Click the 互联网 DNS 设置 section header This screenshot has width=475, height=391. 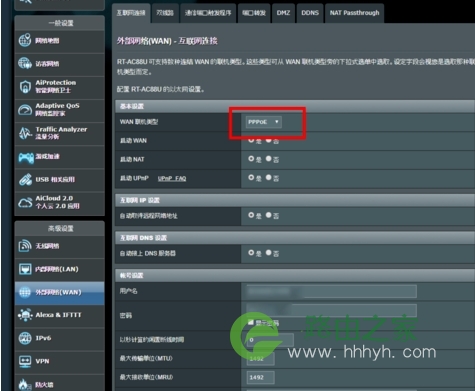point(295,238)
